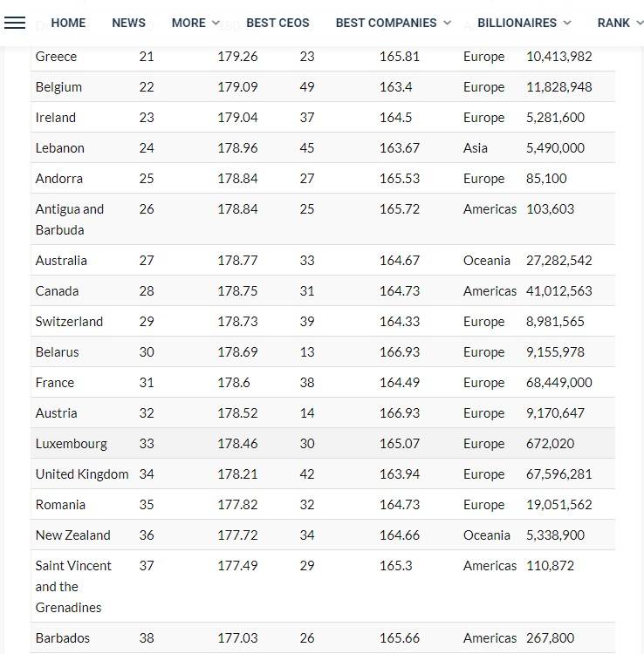
Task: Expand the RANK dropdown menu
Action: click(x=620, y=23)
